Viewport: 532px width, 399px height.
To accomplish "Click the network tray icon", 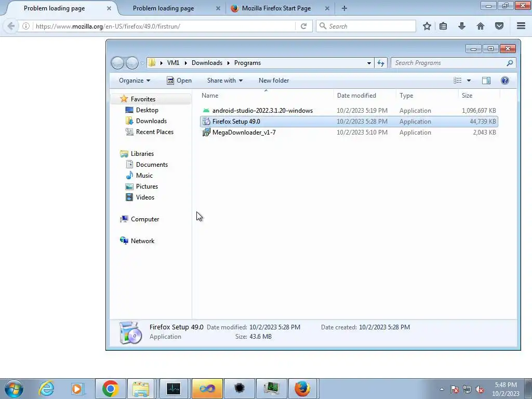I will click(x=467, y=390).
